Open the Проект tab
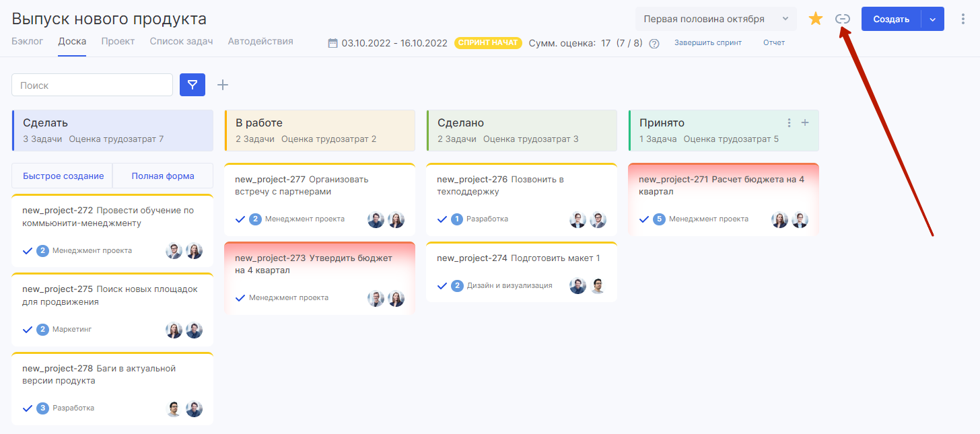This screenshot has width=980, height=434. pos(118,41)
